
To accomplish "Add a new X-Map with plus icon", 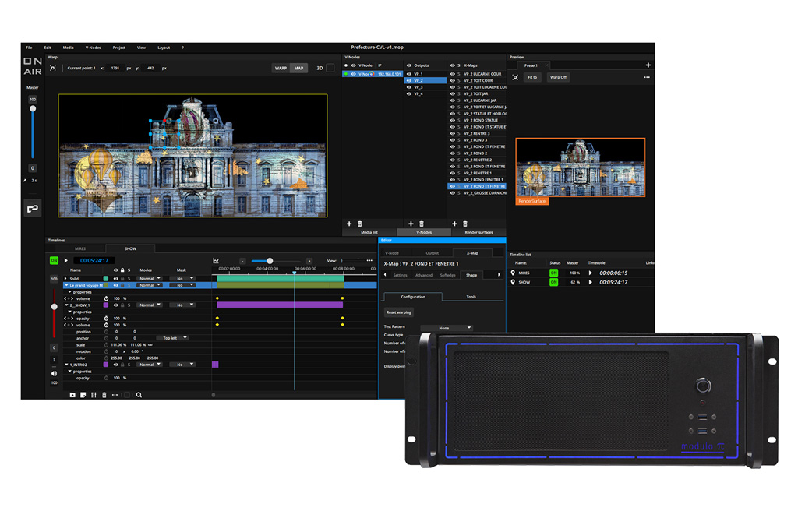I will (x=456, y=224).
